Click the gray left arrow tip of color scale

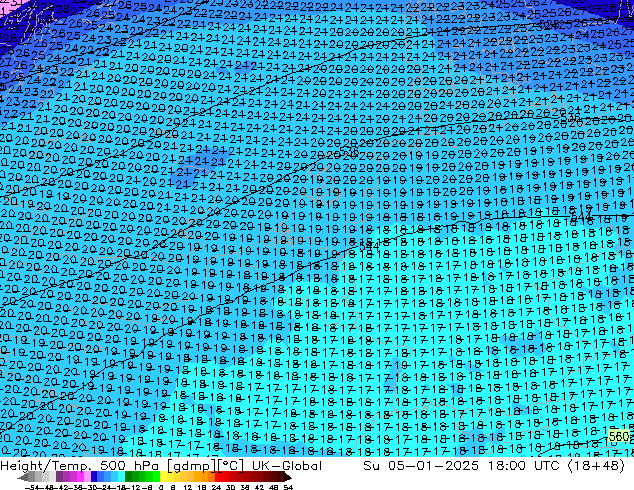point(23,477)
